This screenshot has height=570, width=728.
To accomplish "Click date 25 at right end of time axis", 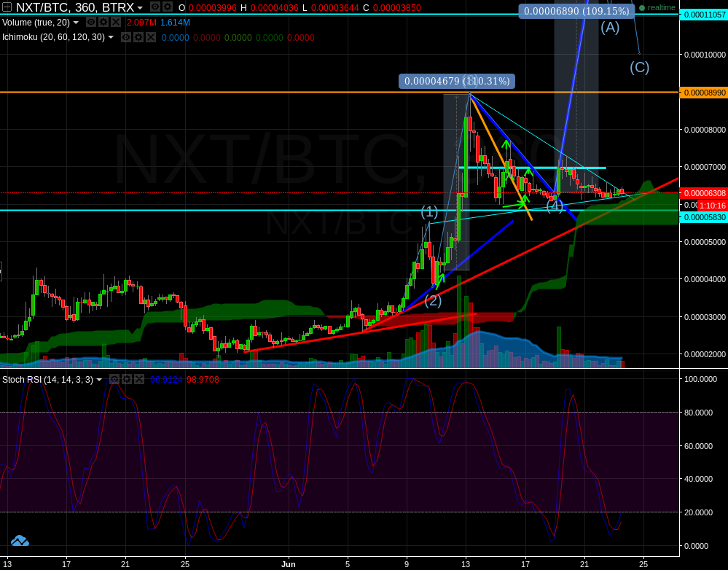I will tap(643, 564).
